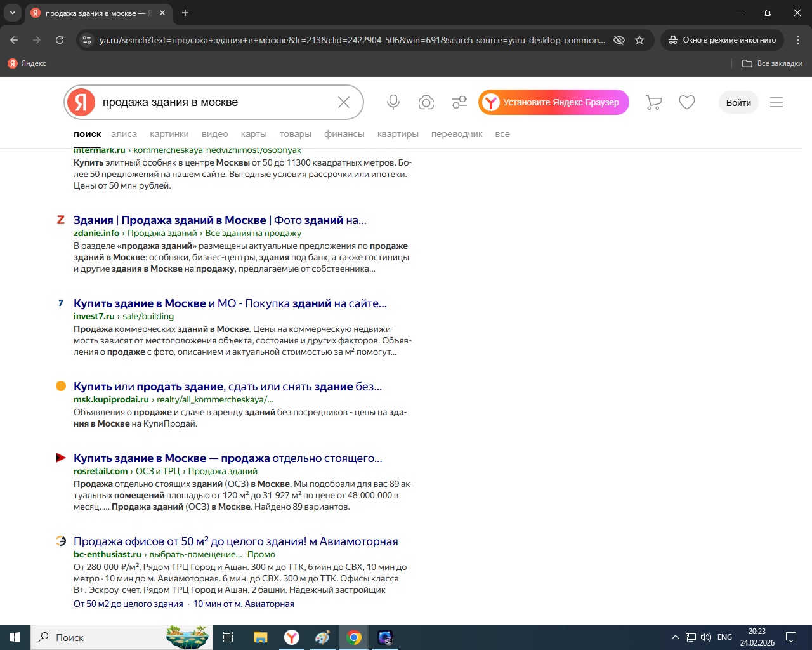Open 'Купить или продать здание' result
Image resolution: width=812 pixels, height=650 pixels.
(228, 387)
